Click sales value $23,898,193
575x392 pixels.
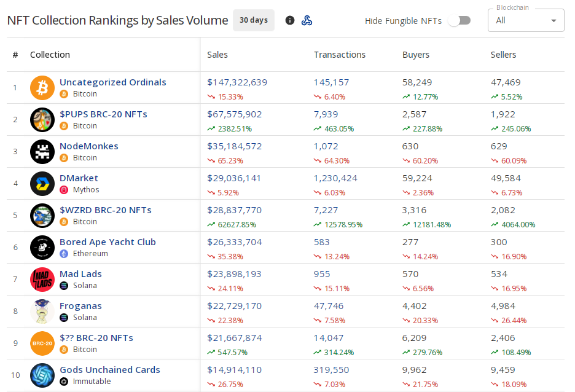pos(234,273)
